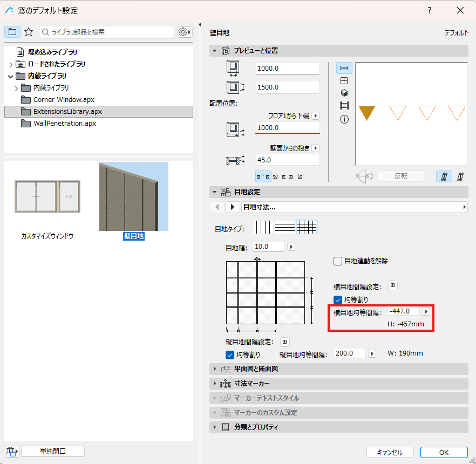The height and width of the screenshot is (464, 476).
Task: Select second opening plane orientation icon
Action: click(x=460, y=176)
